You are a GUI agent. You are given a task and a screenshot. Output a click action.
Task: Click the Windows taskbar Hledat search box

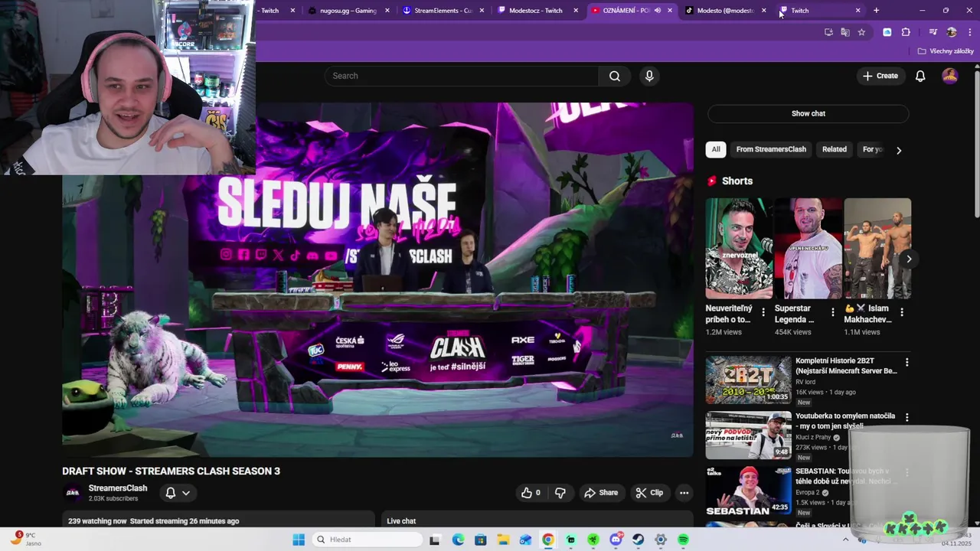(x=368, y=540)
